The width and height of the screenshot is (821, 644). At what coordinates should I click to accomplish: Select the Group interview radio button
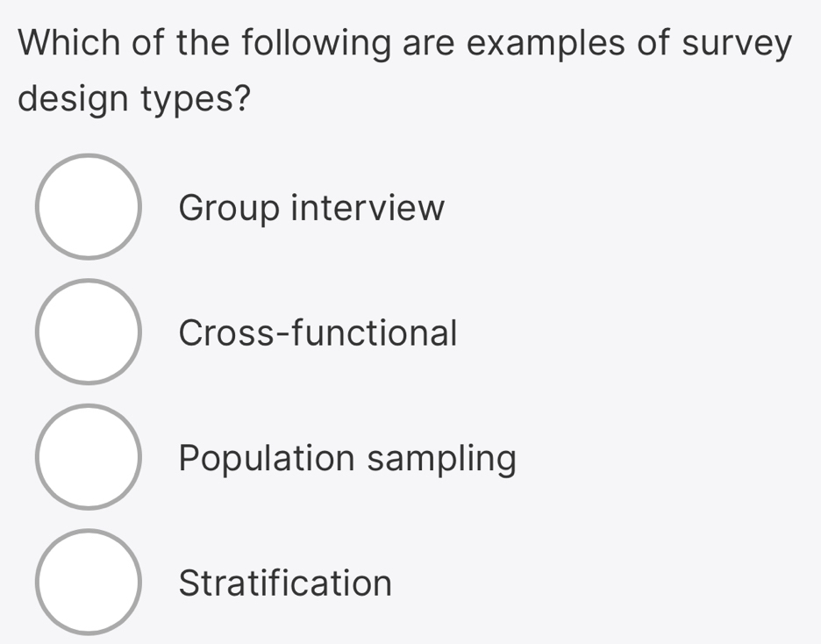pyautogui.click(x=89, y=205)
